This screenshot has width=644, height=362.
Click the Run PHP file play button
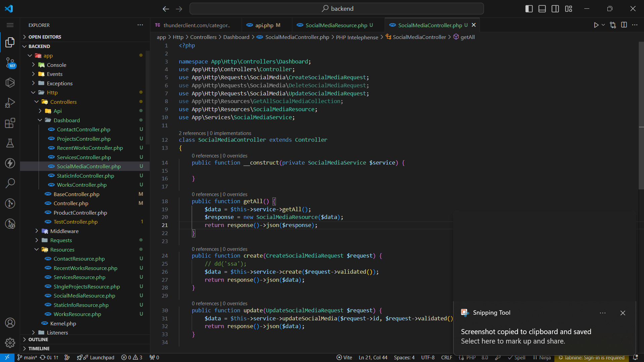coord(596,25)
